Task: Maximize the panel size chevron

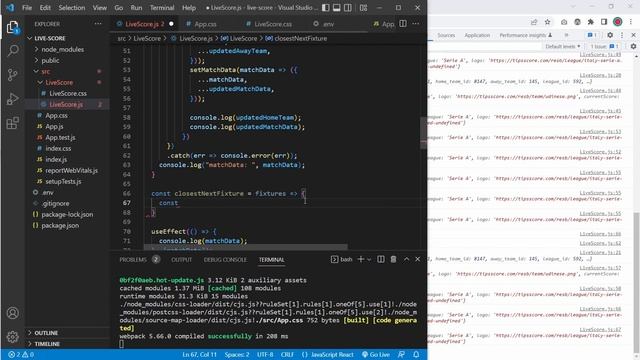Action: click(x=407, y=259)
